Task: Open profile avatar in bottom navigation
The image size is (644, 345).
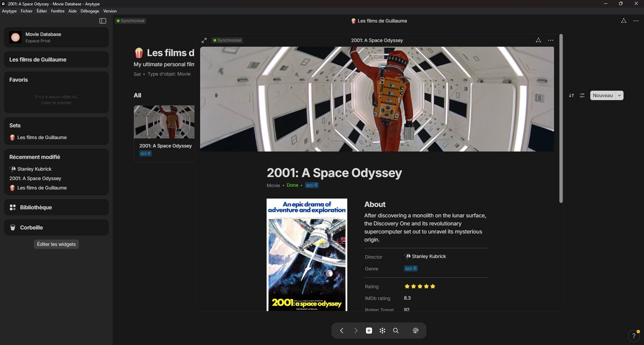Action: point(416,331)
